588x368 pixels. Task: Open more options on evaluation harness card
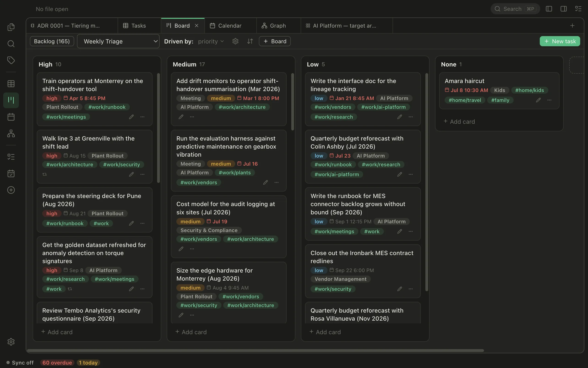(x=277, y=182)
